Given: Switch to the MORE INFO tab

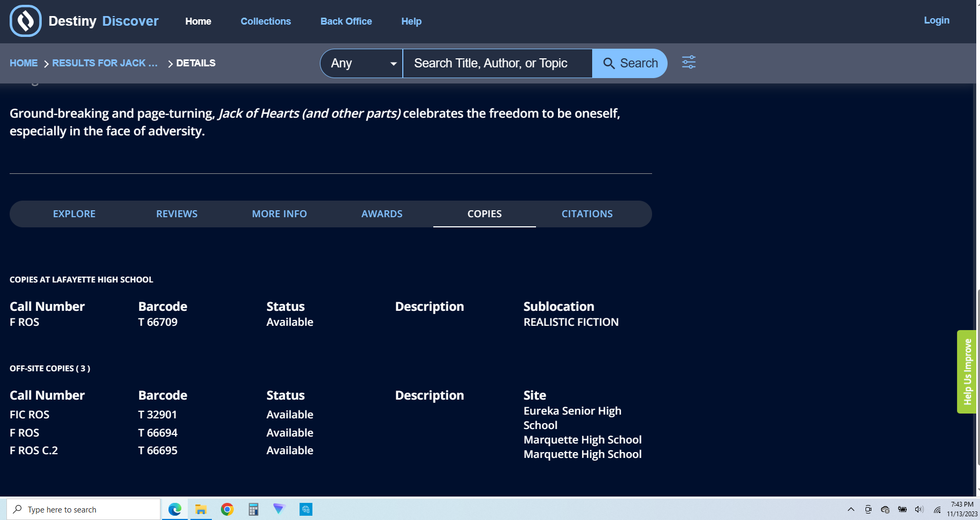Looking at the screenshot, I should pyautogui.click(x=279, y=214).
